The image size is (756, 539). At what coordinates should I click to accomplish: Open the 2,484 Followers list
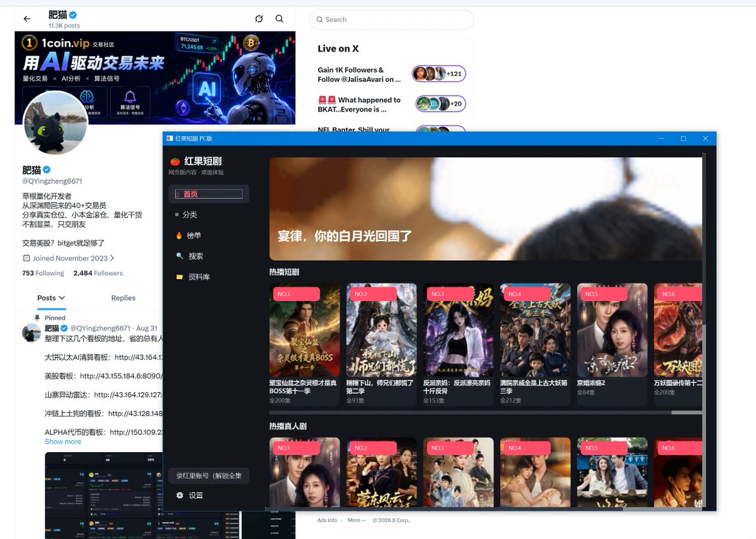tap(98, 273)
